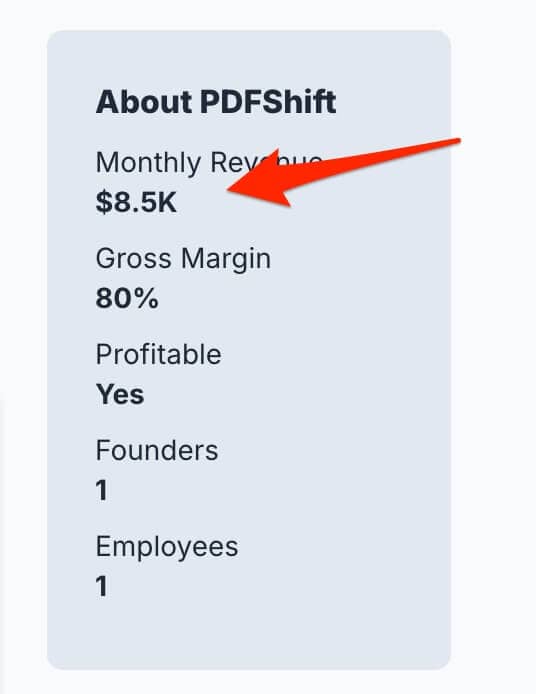Click the tip of the red arrow
536x694 pixels.
pyautogui.click(x=230, y=190)
